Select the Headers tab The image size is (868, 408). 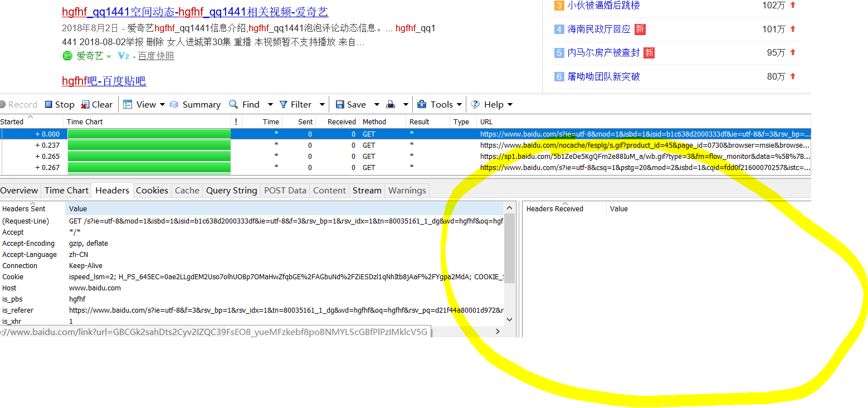[112, 190]
